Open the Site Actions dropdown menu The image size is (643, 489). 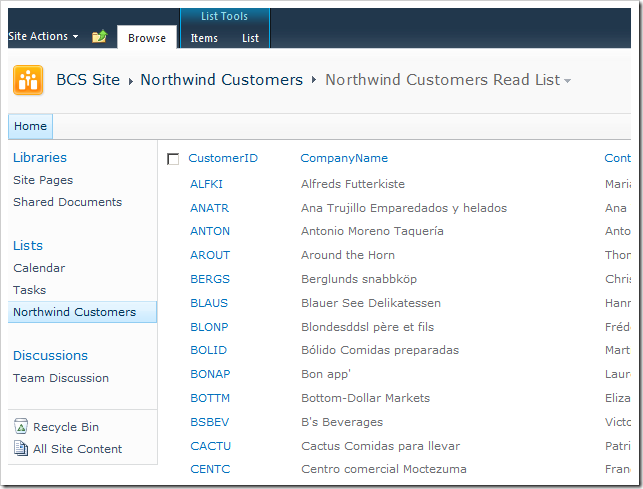click(x=43, y=36)
